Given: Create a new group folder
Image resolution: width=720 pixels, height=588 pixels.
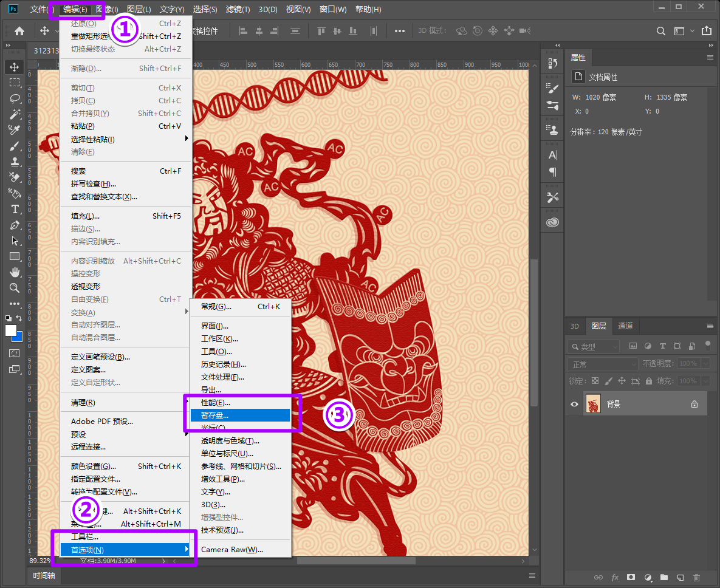Looking at the screenshot, I should 664,578.
